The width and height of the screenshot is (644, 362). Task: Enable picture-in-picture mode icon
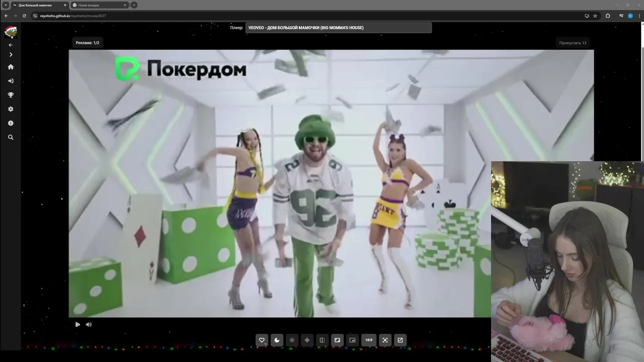(352, 340)
